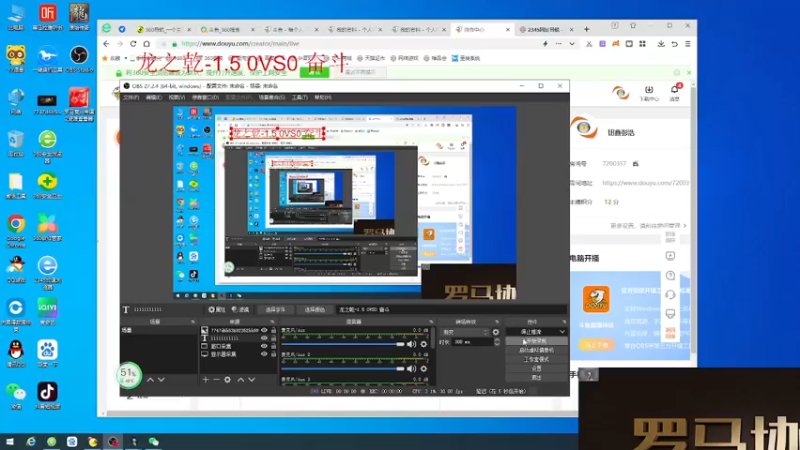800x450 pixels.
Task: Open OBS Help menu
Action: pyautogui.click(x=322, y=97)
